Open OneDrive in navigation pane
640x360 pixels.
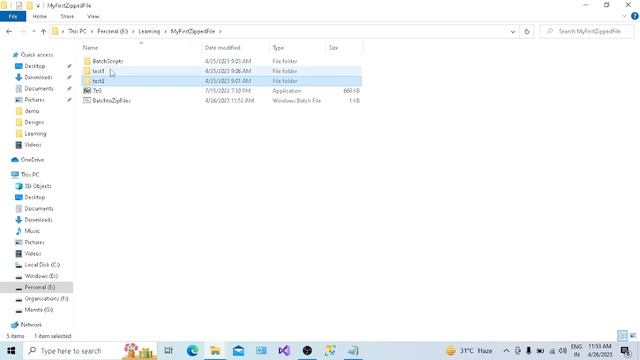click(32, 160)
